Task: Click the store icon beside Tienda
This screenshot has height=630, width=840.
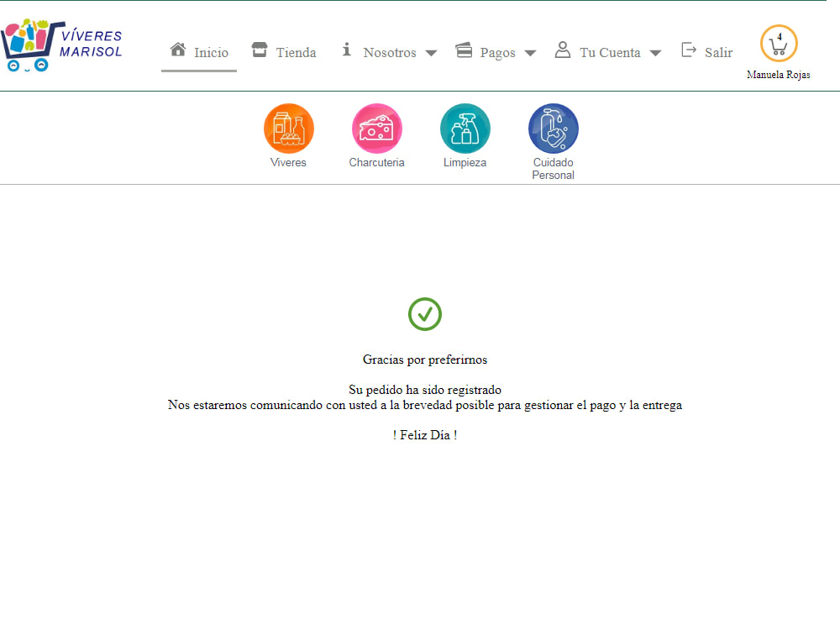Action: click(x=260, y=50)
